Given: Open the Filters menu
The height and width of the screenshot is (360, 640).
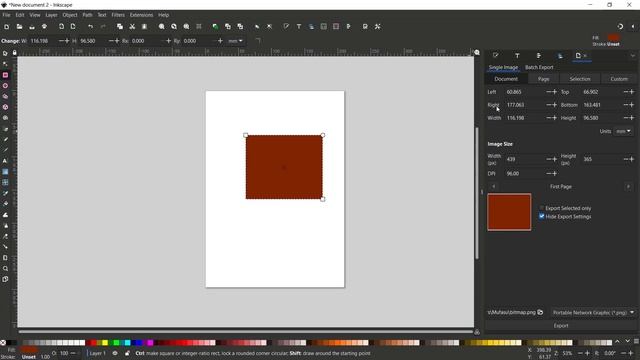Looking at the screenshot, I should [x=118, y=15].
